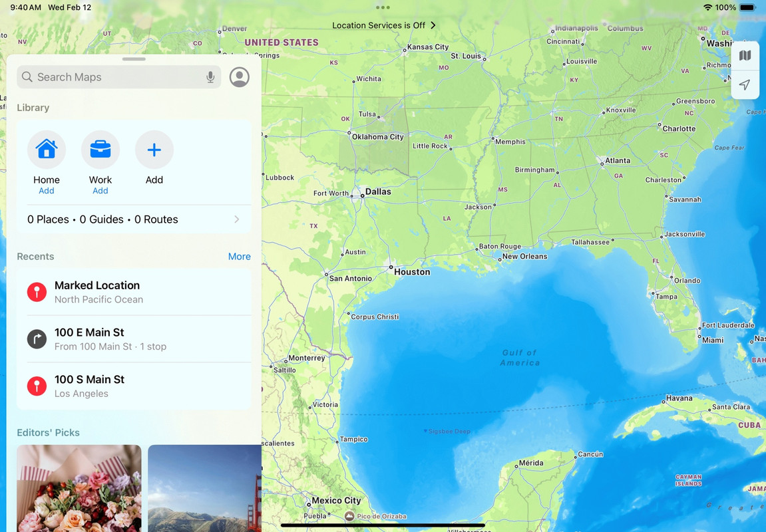Screen dimensions: 766x532
Task: Select Memphis on the map
Action: pos(510,142)
